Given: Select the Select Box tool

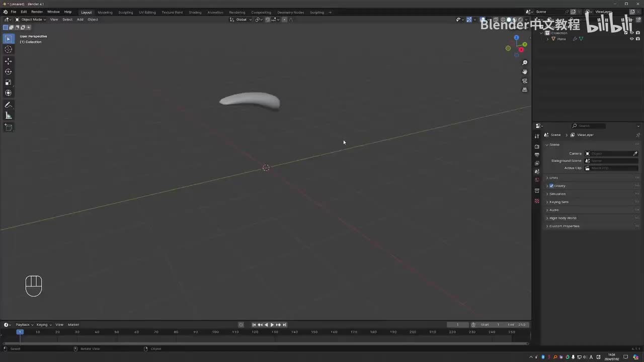Looking at the screenshot, I should point(8,39).
